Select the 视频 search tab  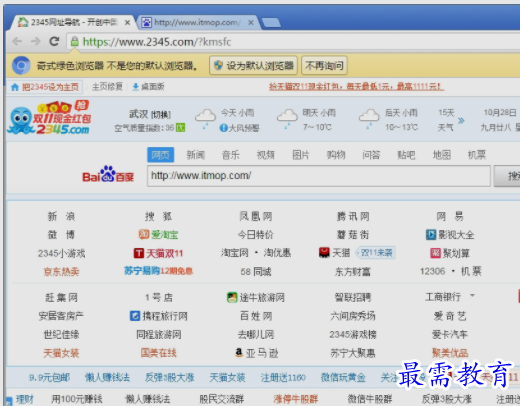pyautogui.click(x=266, y=155)
